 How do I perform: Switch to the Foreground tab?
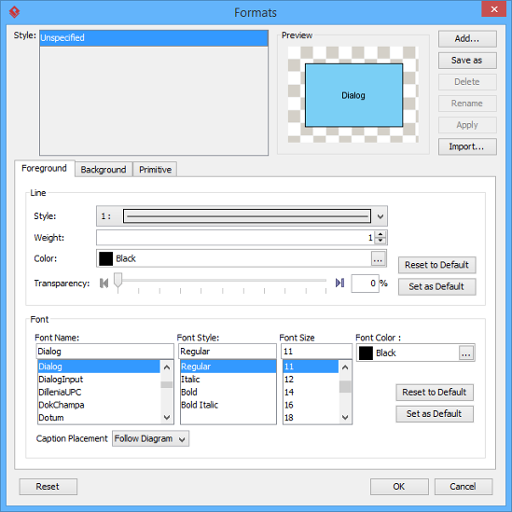[x=44, y=169]
